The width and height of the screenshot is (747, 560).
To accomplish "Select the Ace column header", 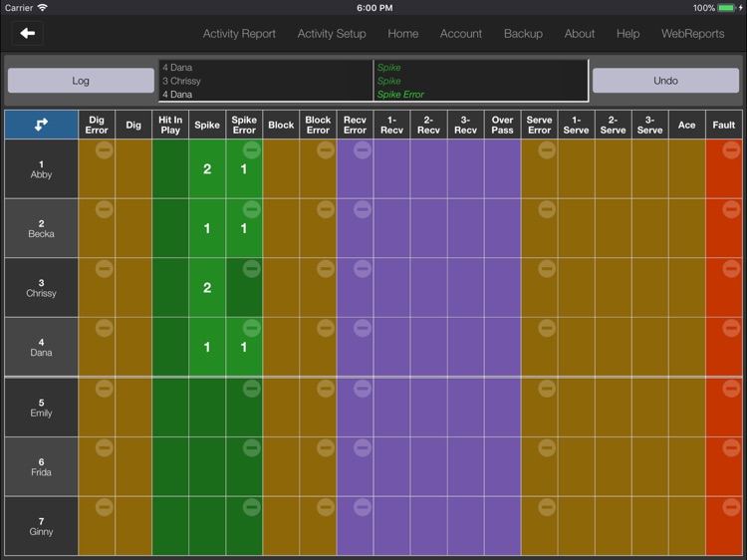I will click(687, 125).
